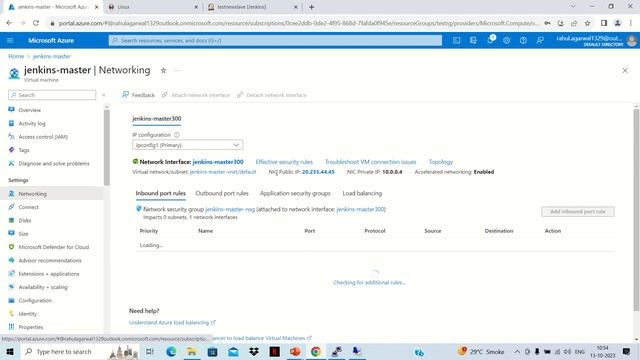Open the NIC Public IP 20.235.44.45 link
Viewport: 640px width, 360px height.
tap(318, 172)
